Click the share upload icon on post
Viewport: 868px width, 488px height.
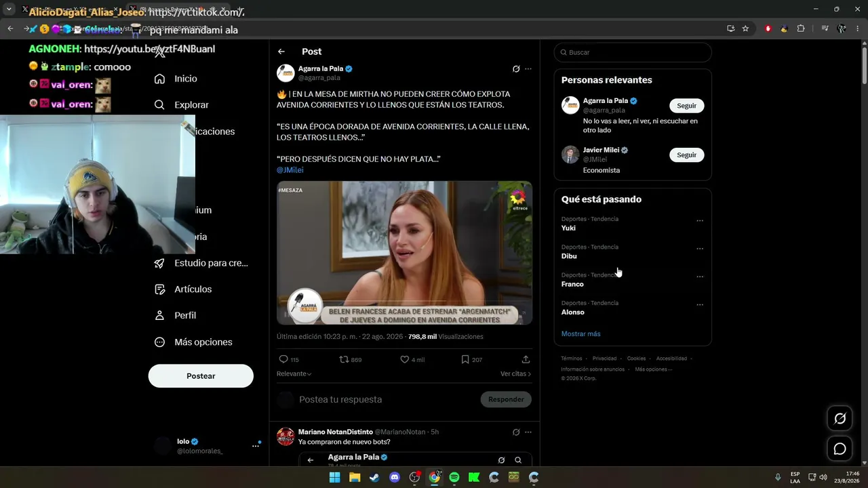(x=526, y=359)
